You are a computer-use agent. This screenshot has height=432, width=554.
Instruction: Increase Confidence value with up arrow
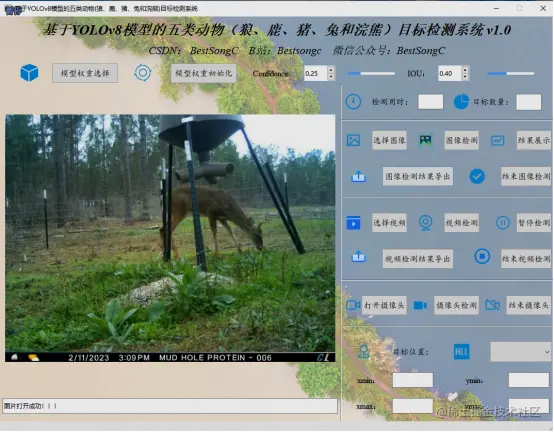331,70
